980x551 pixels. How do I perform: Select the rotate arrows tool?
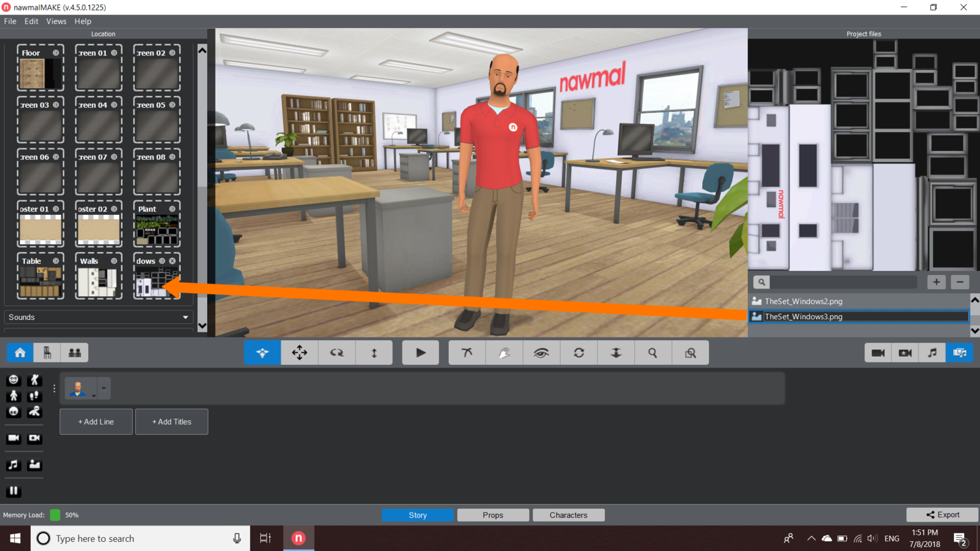pos(337,353)
